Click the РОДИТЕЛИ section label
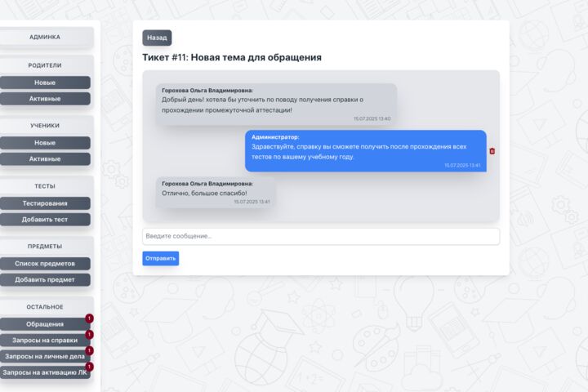 point(45,65)
